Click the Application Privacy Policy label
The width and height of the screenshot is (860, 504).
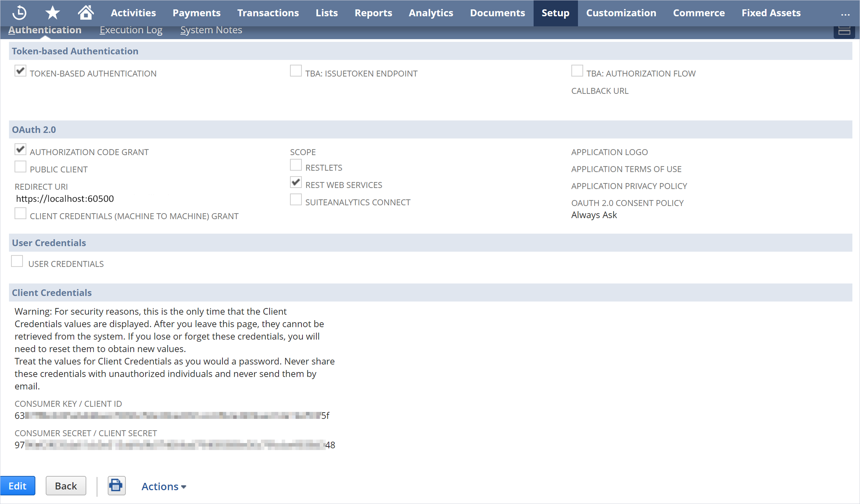point(629,186)
